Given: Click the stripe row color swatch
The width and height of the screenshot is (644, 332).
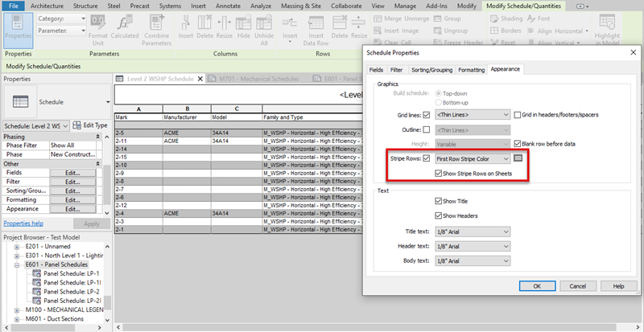Looking at the screenshot, I should point(518,158).
